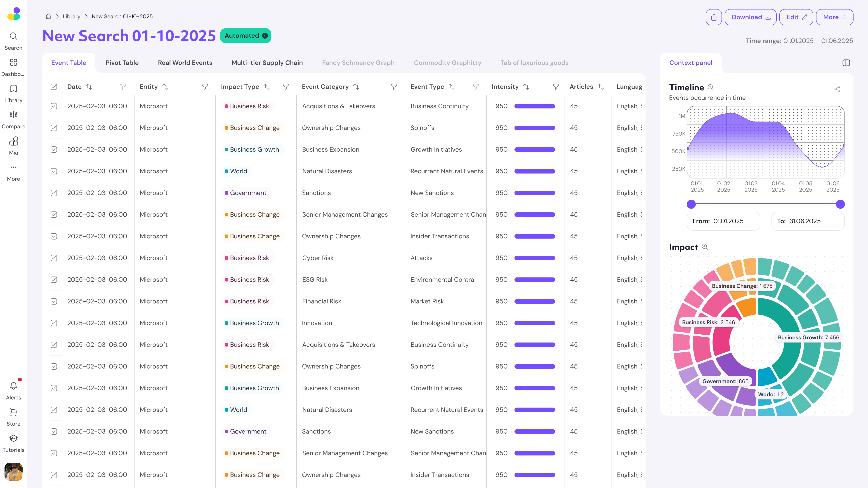This screenshot has height=488, width=868.
Task: Open the Entity column filter
Action: [x=205, y=87]
